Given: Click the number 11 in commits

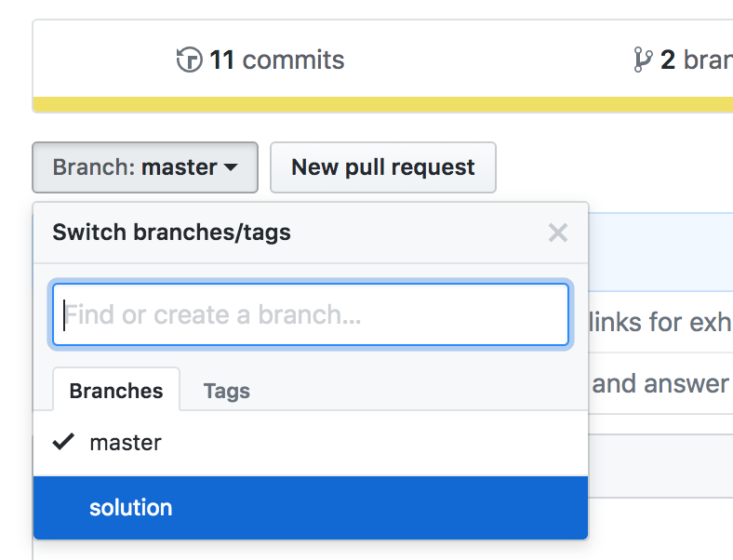Looking at the screenshot, I should (221, 60).
